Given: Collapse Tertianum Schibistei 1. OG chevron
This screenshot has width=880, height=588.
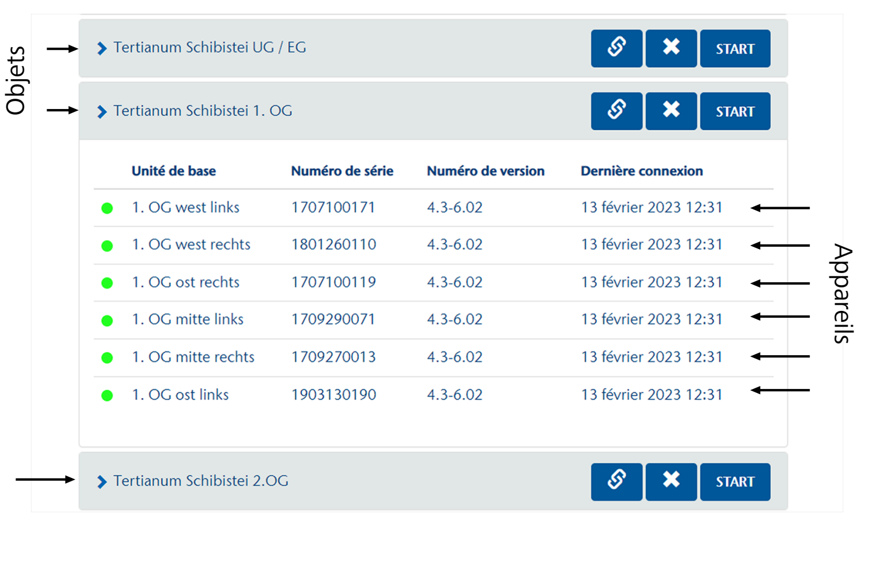Looking at the screenshot, I should (x=102, y=111).
